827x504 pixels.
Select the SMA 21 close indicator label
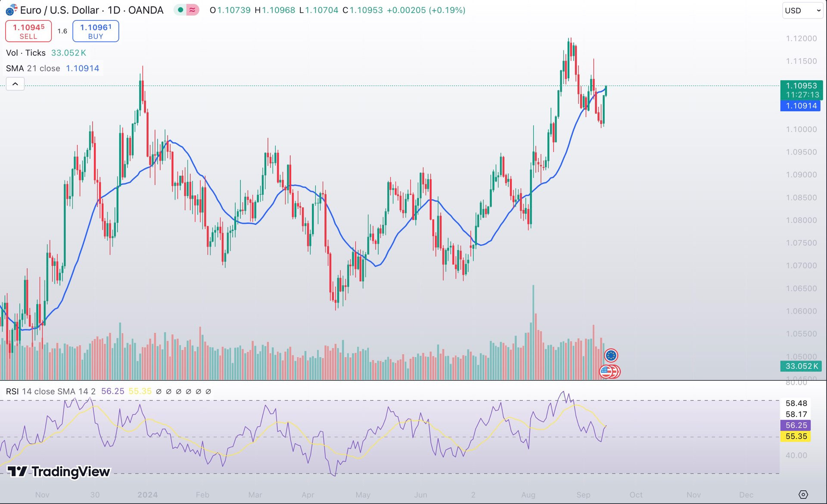33,68
